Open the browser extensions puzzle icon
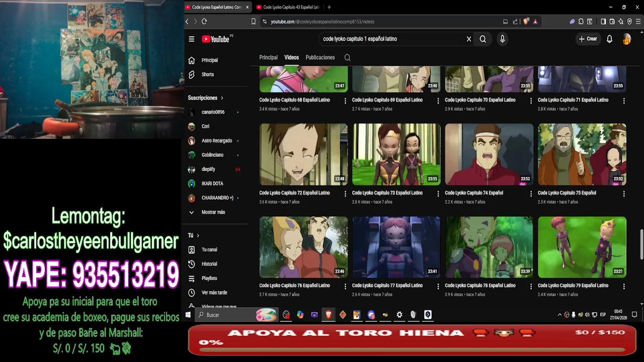644x362 pixels. (x=581, y=22)
